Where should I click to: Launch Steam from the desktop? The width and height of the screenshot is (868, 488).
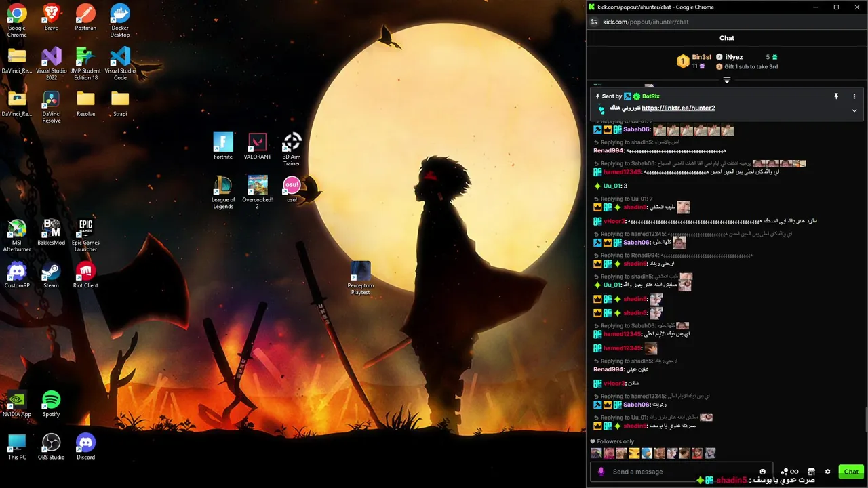[51, 275]
